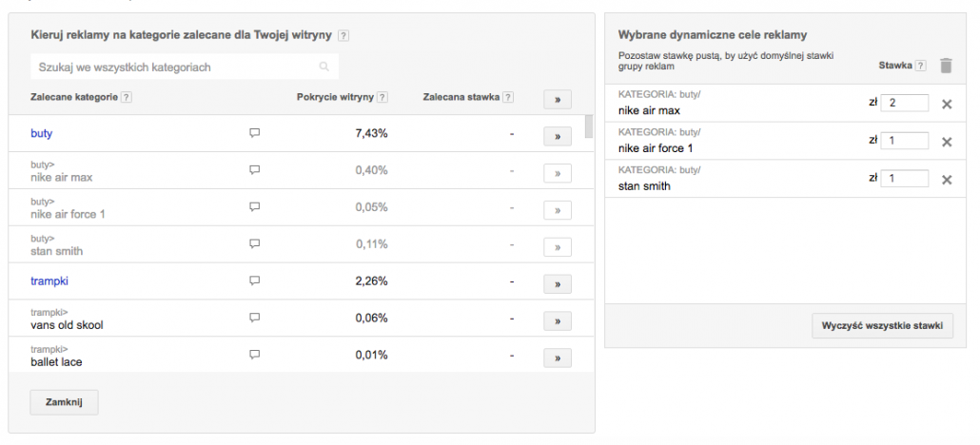
Task: Click the bid field for nike air max
Action: [904, 103]
